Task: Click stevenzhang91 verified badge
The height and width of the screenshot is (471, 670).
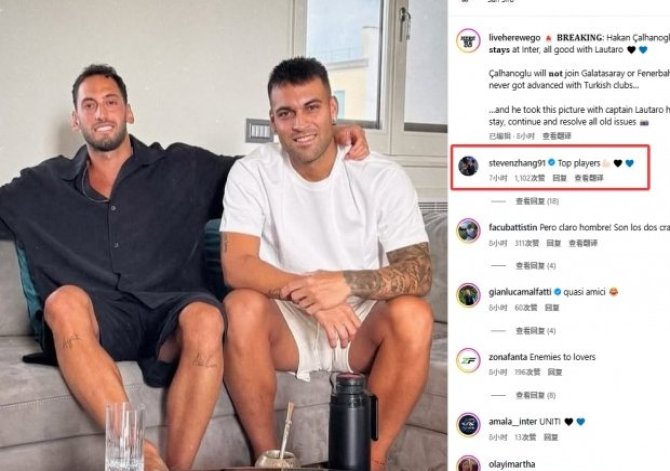Action: [551, 163]
